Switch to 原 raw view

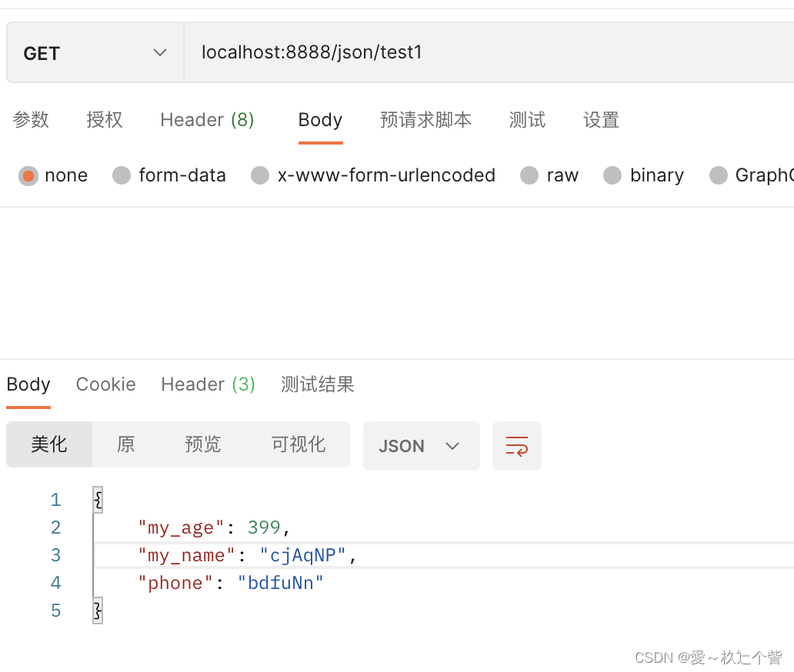[126, 444]
